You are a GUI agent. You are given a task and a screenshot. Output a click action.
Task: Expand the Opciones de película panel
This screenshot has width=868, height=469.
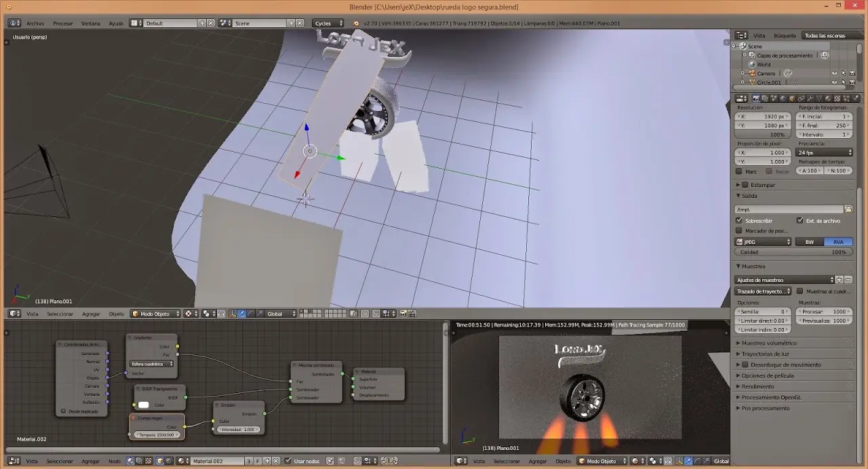[767, 375]
